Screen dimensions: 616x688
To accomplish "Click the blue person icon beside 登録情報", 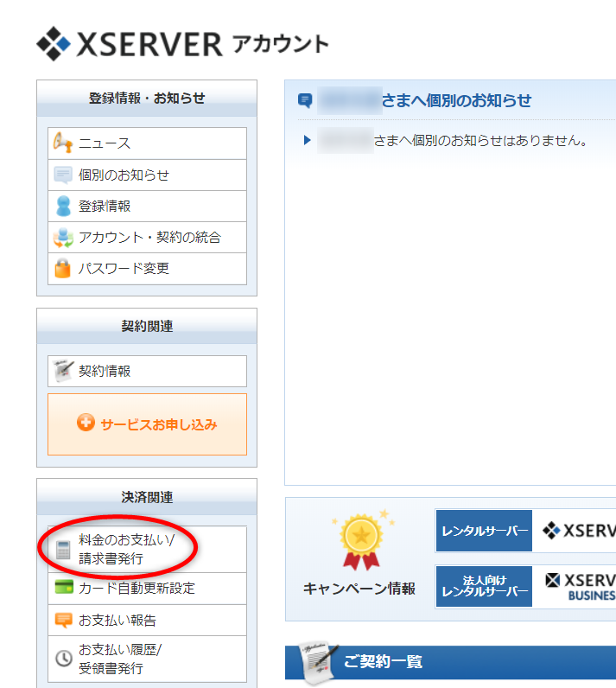I will 63,206.
